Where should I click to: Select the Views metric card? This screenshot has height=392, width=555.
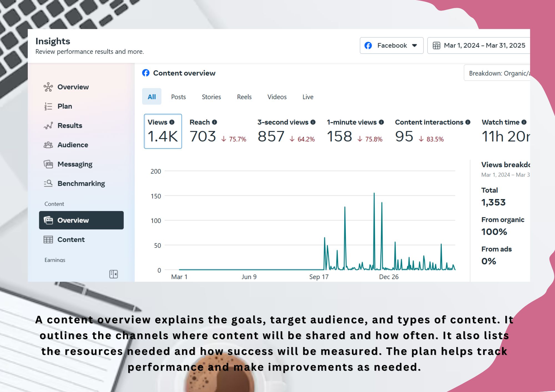(163, 131)
